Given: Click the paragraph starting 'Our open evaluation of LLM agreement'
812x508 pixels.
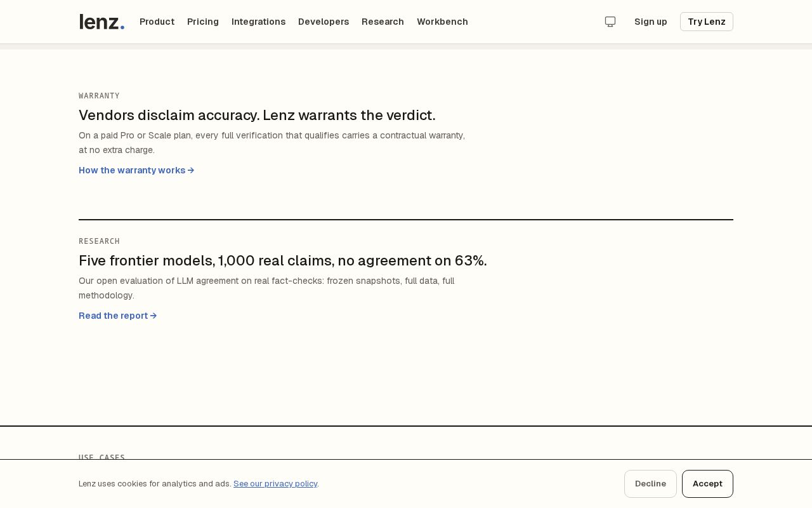Looking at the screenshot, I should tap(266, 288).
